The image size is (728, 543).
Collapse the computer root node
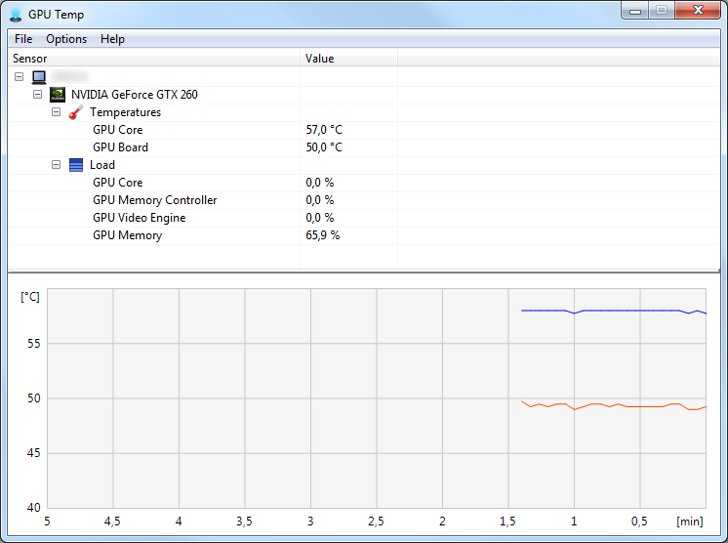point(19,77)
